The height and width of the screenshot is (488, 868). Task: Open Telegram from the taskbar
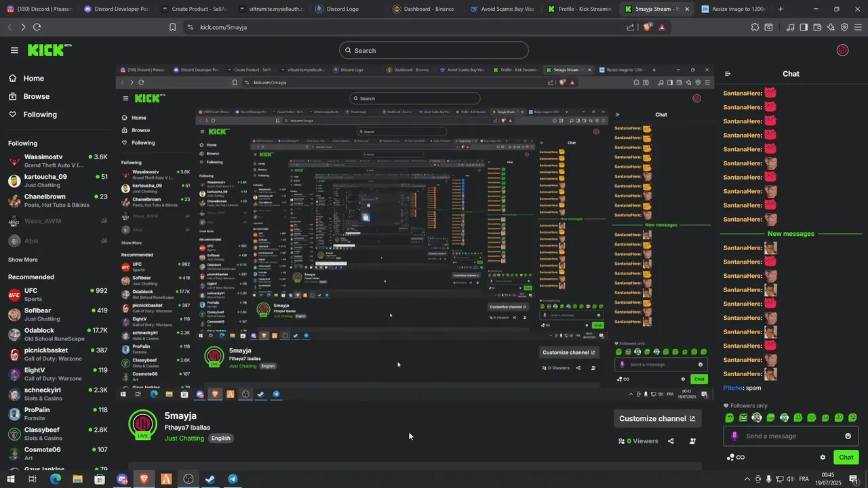click(x=233, y=479)
